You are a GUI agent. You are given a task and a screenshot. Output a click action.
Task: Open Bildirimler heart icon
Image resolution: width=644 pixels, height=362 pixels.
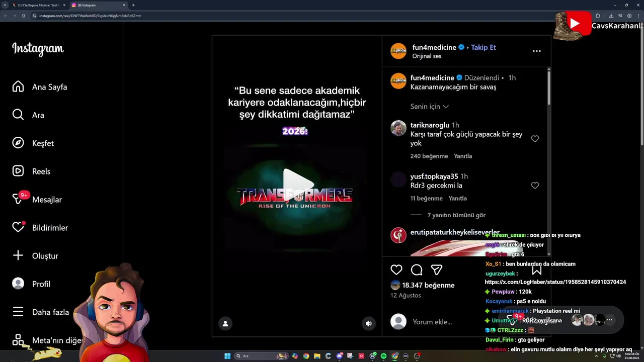point(18,227)
